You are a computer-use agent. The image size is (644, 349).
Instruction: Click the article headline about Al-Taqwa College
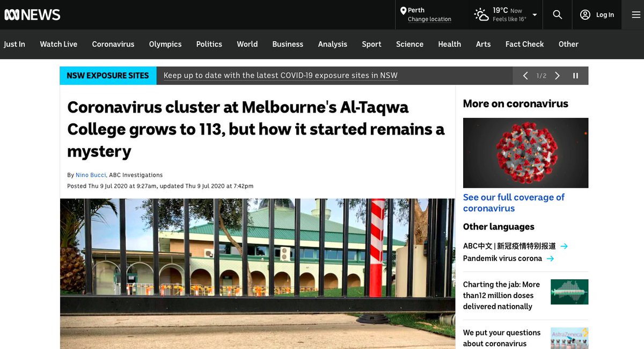tap(256, 129)
